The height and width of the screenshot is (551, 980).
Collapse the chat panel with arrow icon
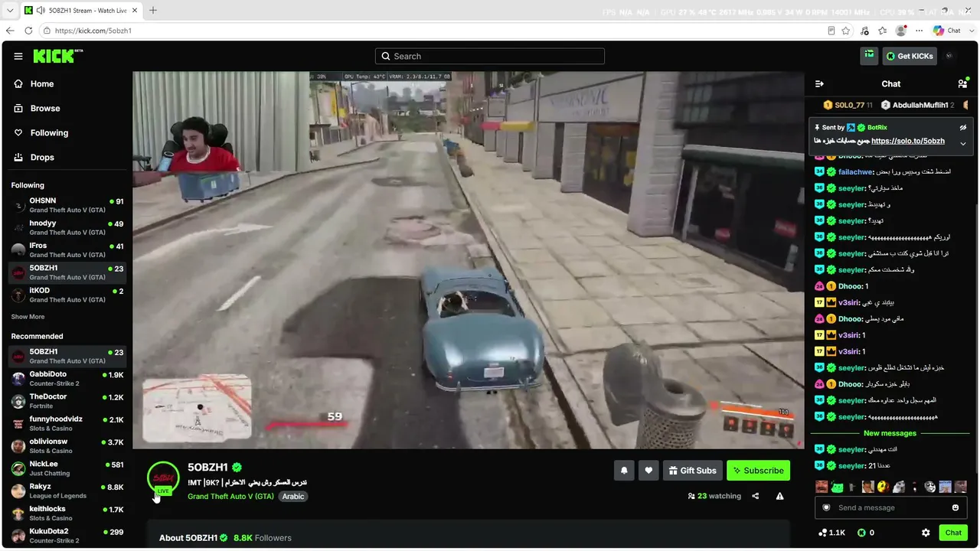click(x=819, y=84)
